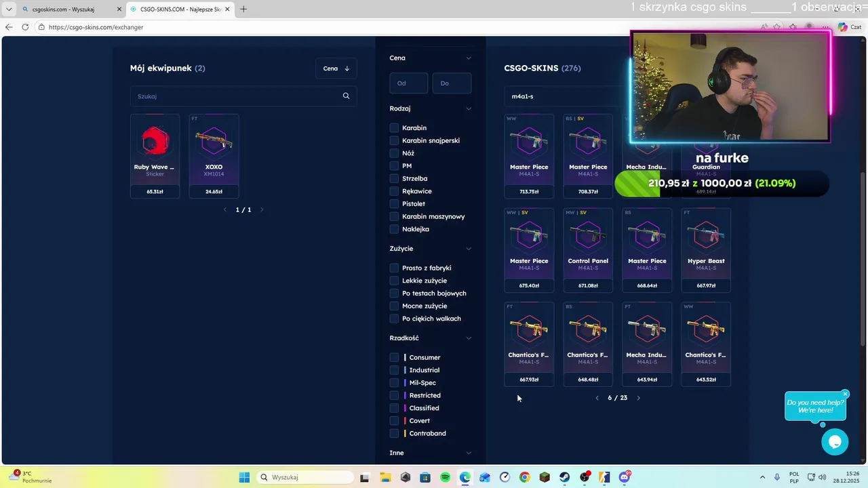Viewport: 868px width, 488px height.
Task: Open the chat support bubble icon
Action: pyautogui.click(x=835, y=442)
